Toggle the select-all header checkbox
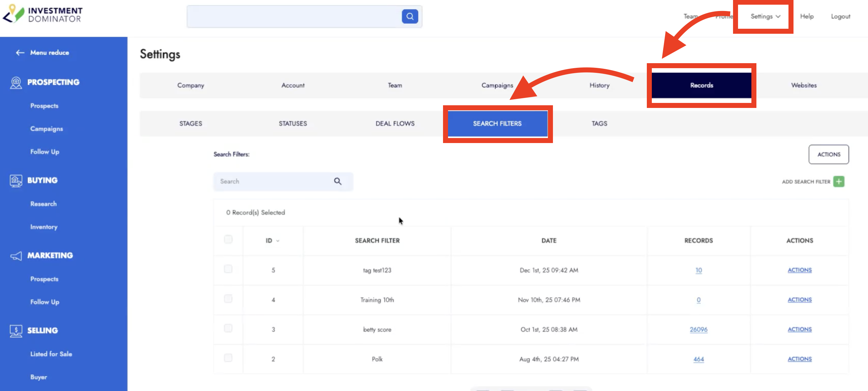 [228, 239]
